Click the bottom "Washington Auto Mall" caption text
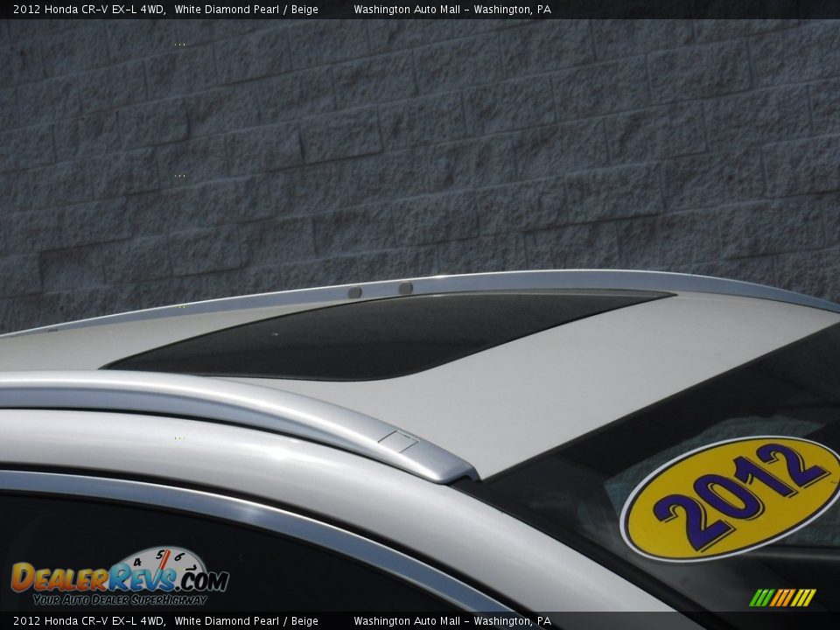The image size is (840, 630). [407, 621]
